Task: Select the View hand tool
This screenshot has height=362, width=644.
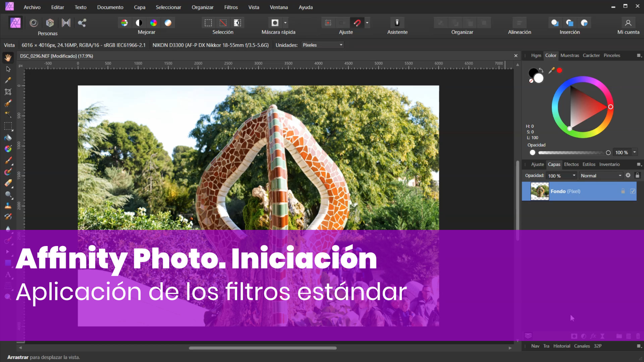Action: (8, 58)
